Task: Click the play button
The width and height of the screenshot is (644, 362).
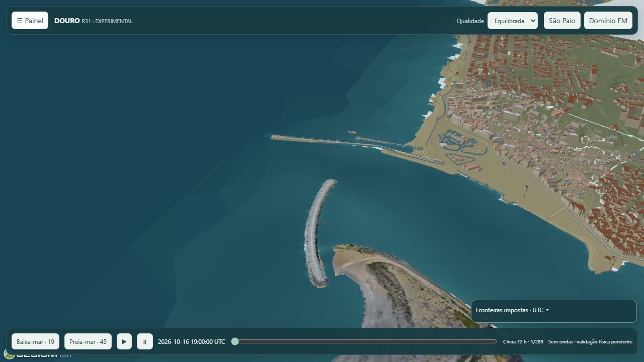Action: coord(124,341)
